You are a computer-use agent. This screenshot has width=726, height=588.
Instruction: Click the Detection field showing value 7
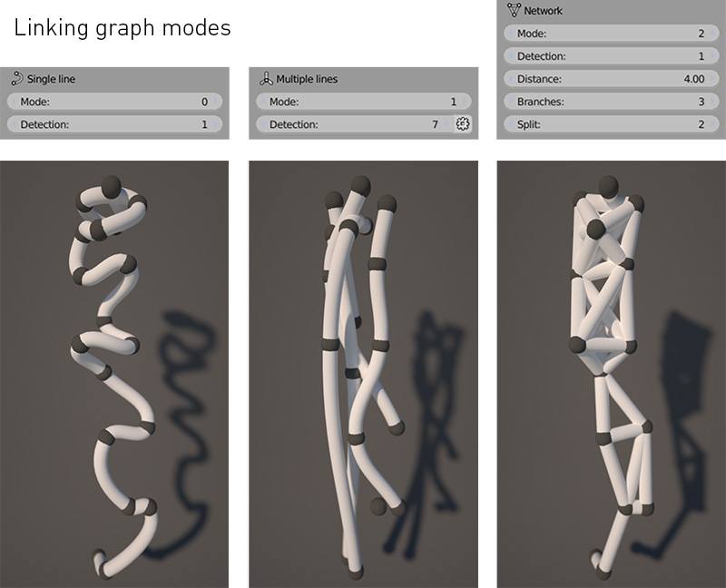pos(354,124)
